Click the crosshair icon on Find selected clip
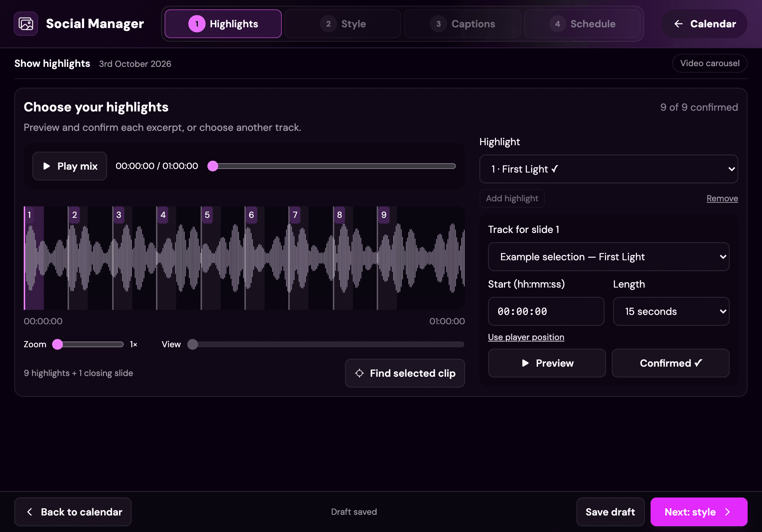 click(x=359, y=373)
